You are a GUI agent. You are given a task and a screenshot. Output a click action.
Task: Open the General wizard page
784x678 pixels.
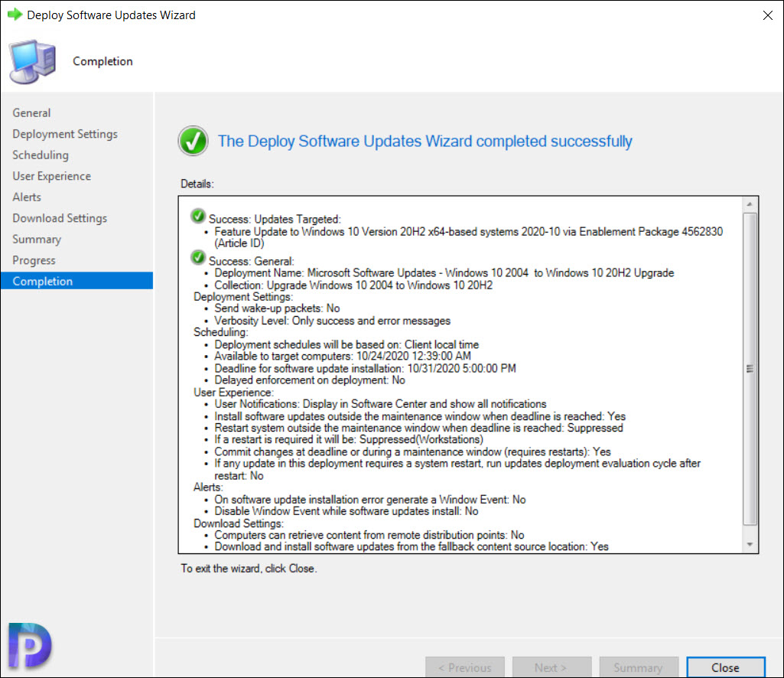[31, 113]
